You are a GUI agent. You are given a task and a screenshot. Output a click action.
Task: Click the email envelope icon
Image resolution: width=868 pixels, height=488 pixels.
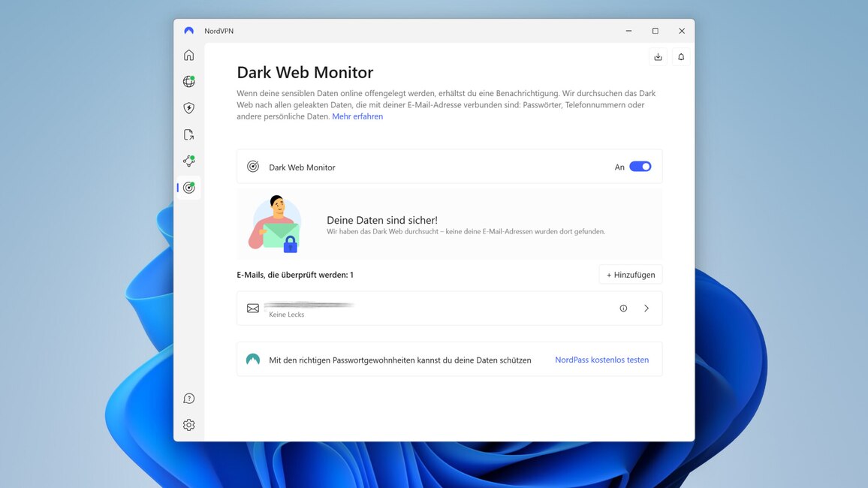253,308
